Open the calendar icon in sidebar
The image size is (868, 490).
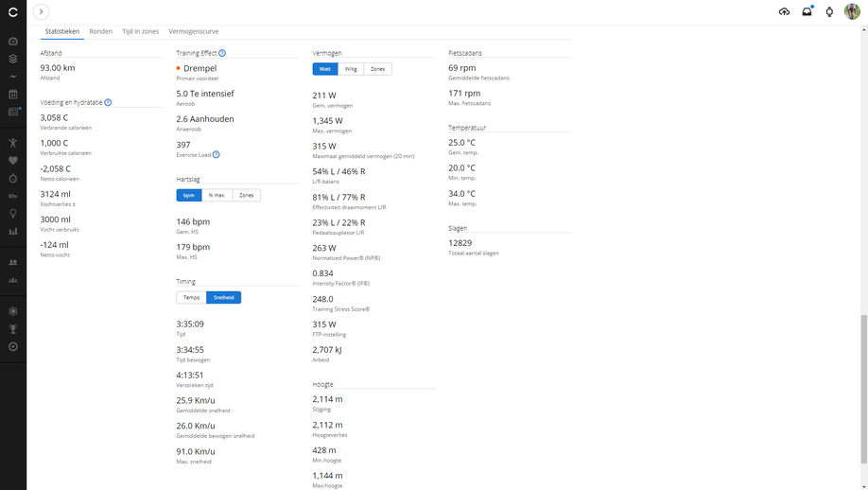(13, 95)
